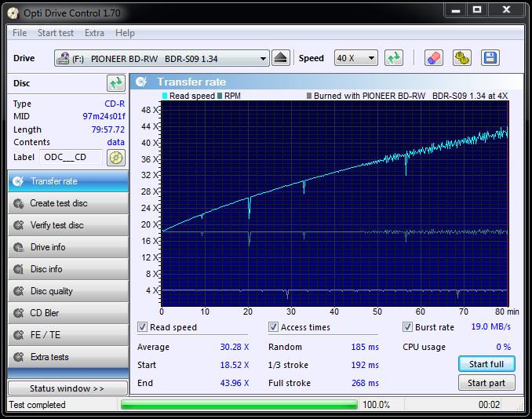Click the Disc info icon

pyautogui.click(x=18, y=269)
